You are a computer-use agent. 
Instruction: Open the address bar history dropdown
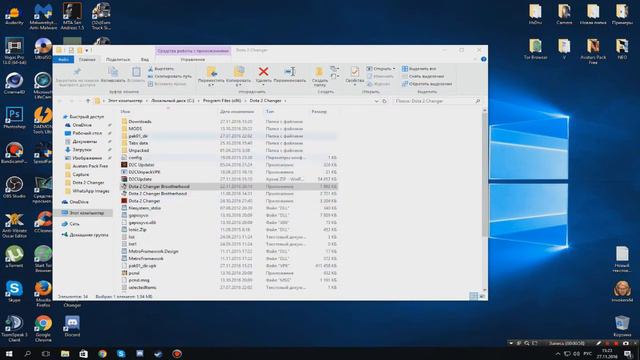(x=376, y=101)
